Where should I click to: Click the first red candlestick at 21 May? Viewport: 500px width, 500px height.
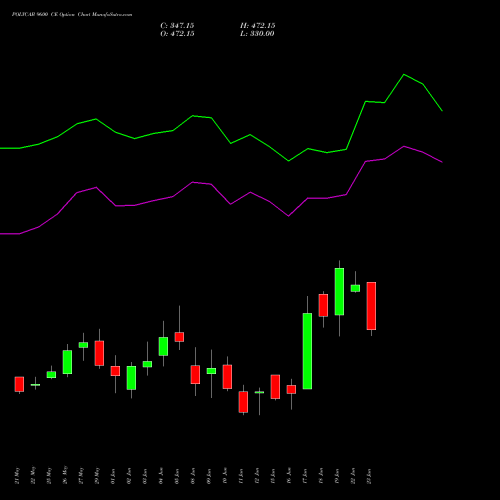tap(19, 384)
